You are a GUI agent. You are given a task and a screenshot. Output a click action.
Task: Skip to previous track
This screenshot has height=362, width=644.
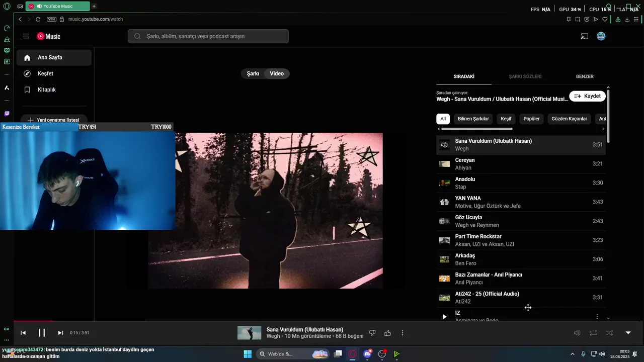coord(23,333)
